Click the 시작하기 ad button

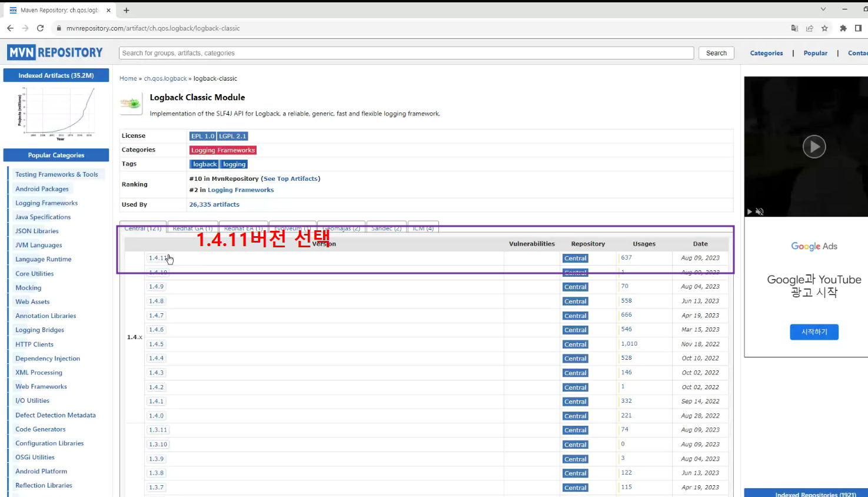[814, 332]
